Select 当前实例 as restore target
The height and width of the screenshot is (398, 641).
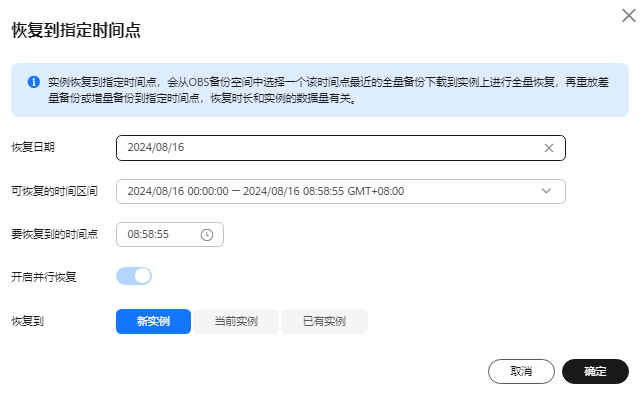point(236,322)
